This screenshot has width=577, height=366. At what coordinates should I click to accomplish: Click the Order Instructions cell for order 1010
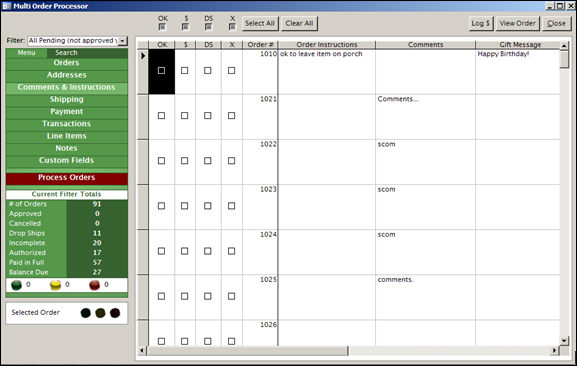tap(327, 72)
